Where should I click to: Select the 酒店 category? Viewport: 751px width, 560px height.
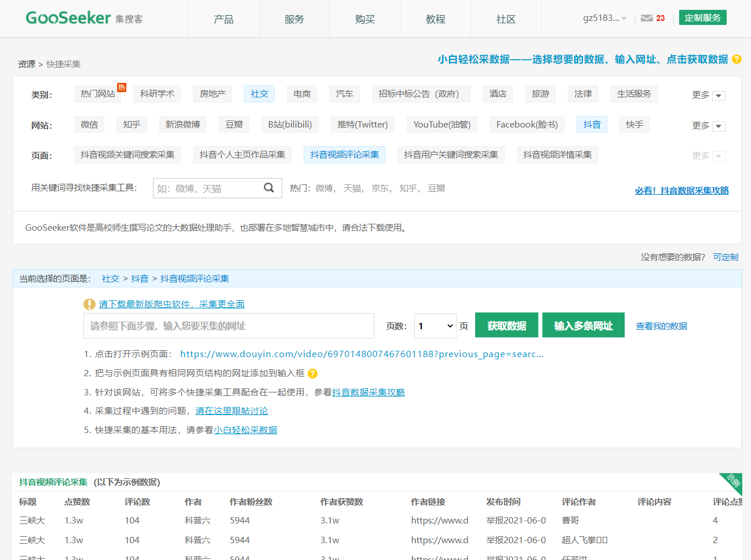click(498, 94)
